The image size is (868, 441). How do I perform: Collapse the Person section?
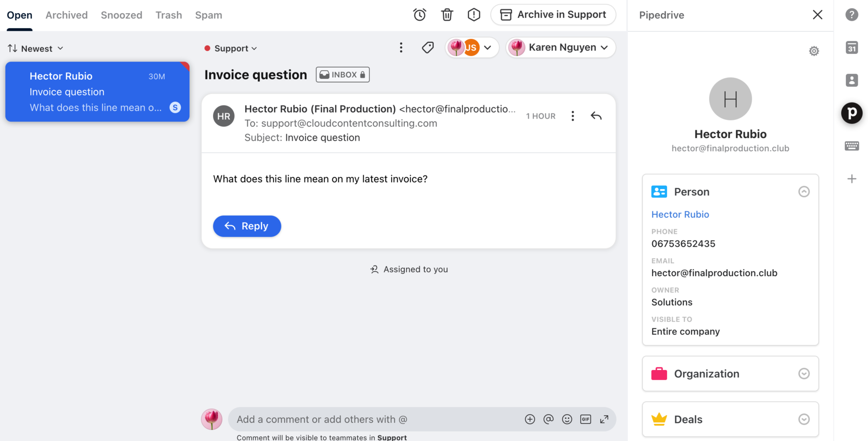pos(804,192)
